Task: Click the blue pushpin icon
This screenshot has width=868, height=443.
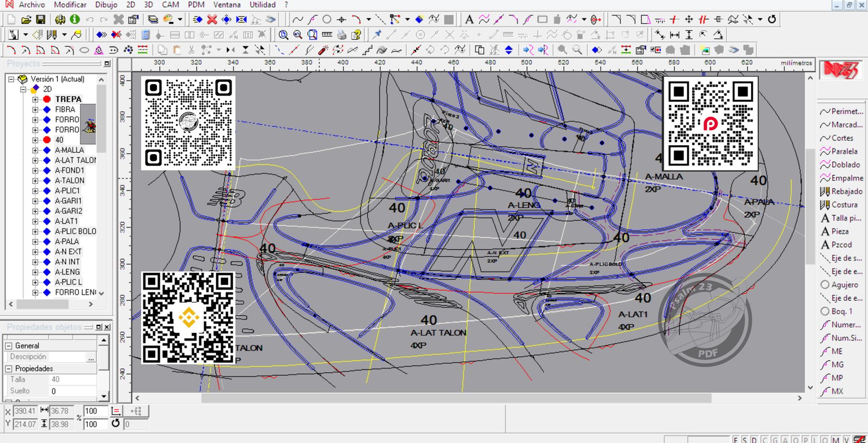Action: point(377,34)
